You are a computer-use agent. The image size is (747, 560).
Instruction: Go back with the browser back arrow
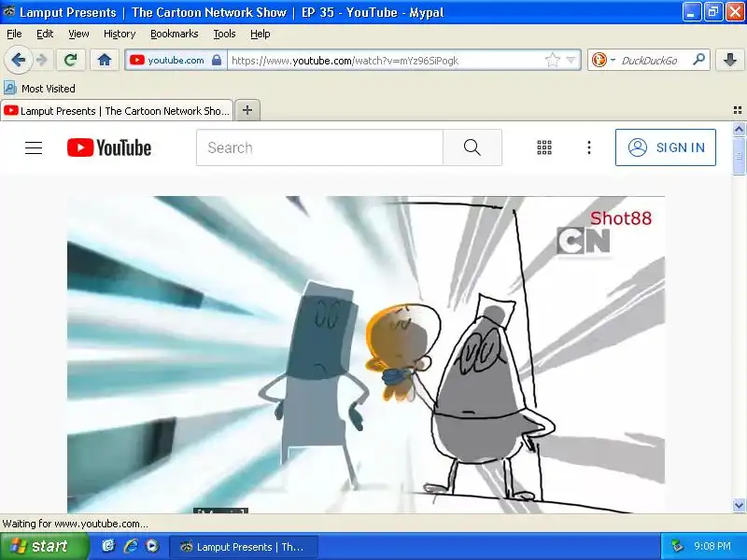(18, 60)
